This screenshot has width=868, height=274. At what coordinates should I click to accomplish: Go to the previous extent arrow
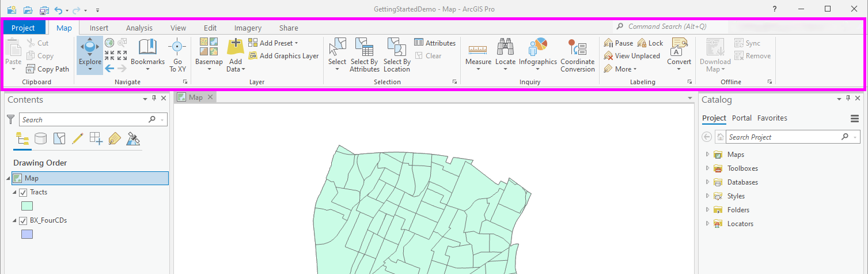tap(109, 68)
